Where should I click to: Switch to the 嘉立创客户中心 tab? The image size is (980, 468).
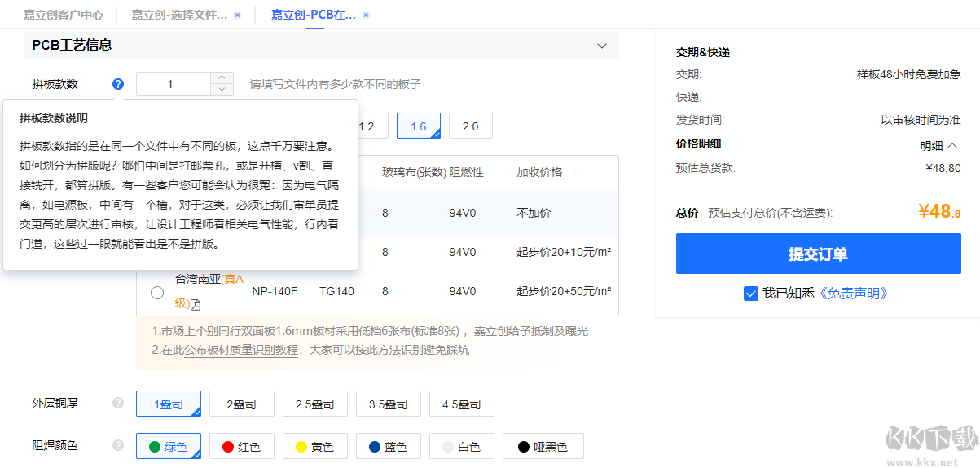coord(63,15)
